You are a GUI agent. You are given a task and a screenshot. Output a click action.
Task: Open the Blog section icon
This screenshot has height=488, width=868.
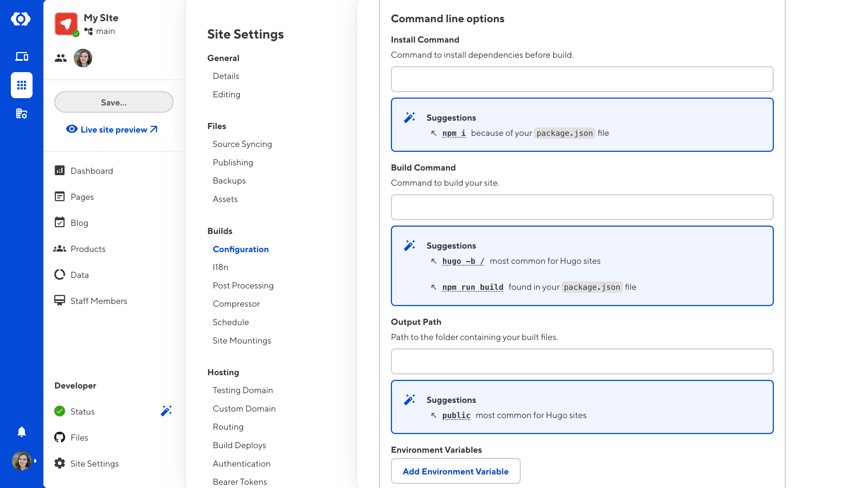pos(60,223)
